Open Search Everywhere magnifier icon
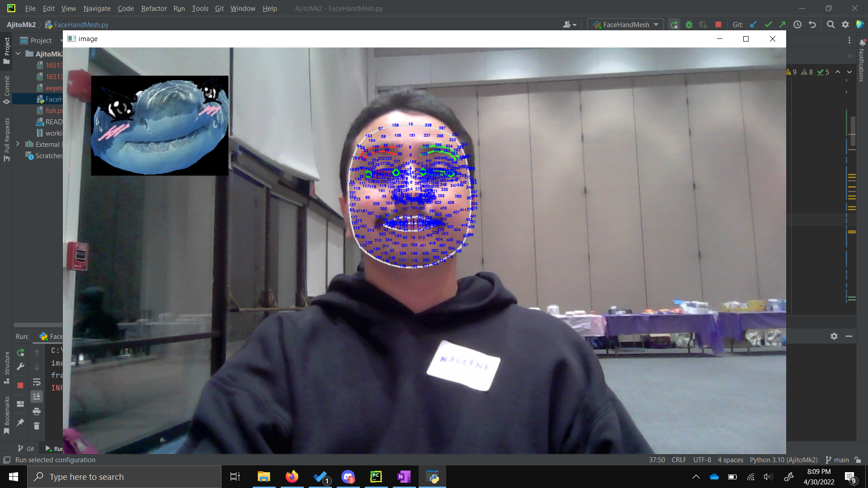Screen dimensions: 868x488 tap(830, 25)
